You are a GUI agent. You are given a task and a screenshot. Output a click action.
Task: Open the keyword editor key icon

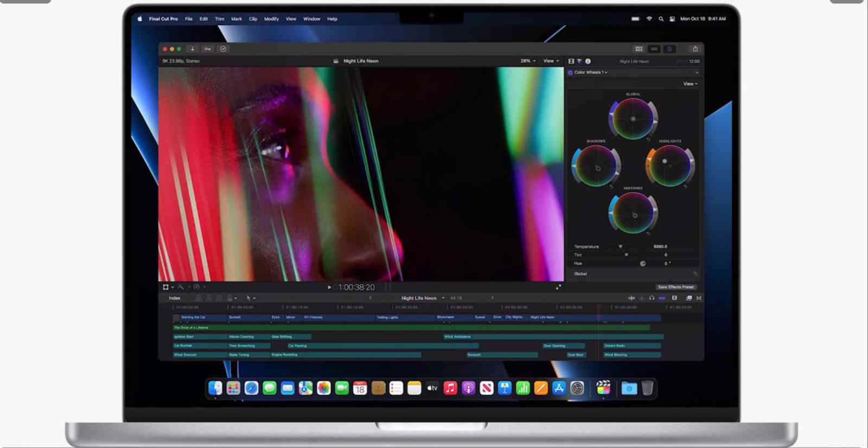(x=207, y=49)
